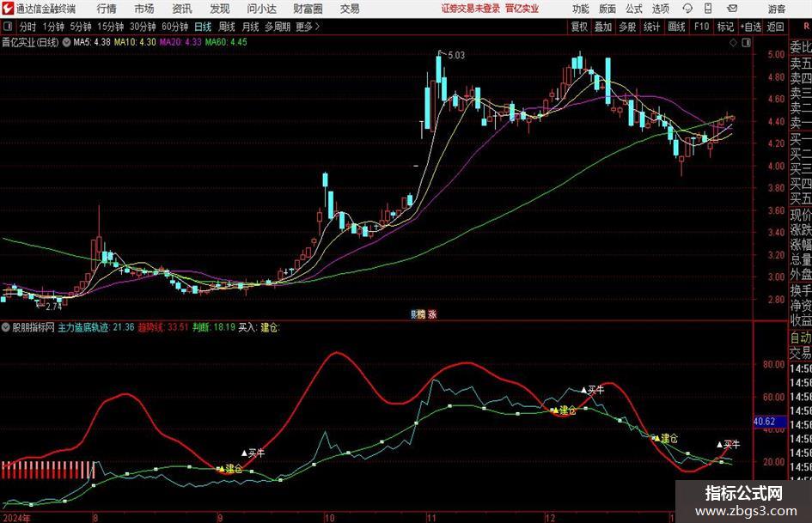Click the 多股 toolbar button

point(627,27)
